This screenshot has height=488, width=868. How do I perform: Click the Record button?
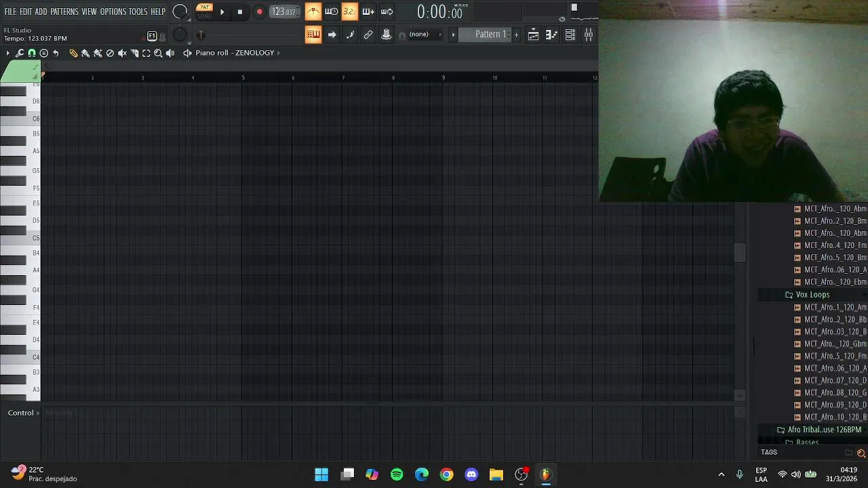(259, 12)
